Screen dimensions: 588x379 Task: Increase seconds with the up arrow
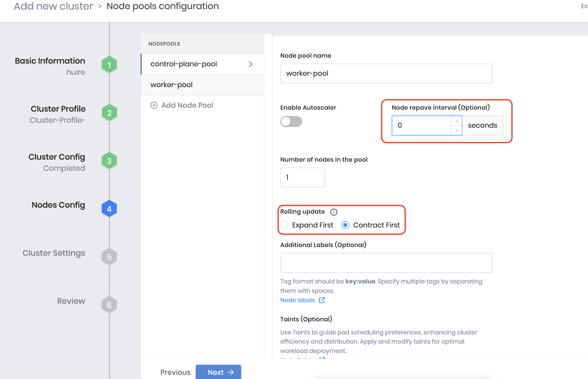tap(457, 121)
